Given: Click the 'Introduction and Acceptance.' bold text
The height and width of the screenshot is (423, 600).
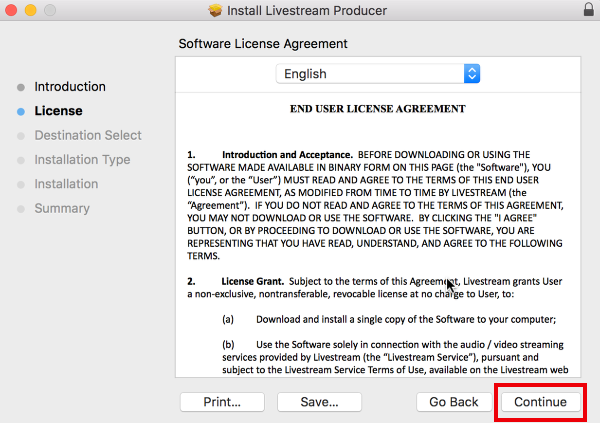Looking at the screenshot, I should (x=287, y=155).
